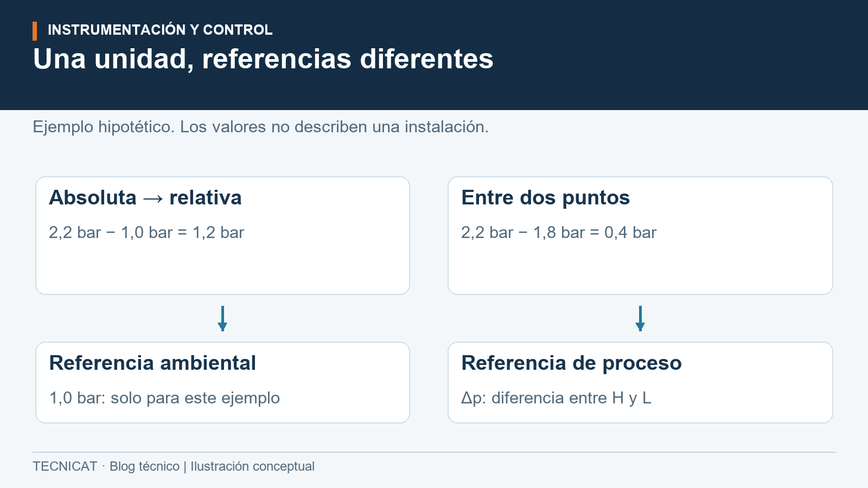The width and height of the screenshot is (868, 488).
Task: Select the 'Referencia ambiental' heading
Action: click(x=152, y=363)
